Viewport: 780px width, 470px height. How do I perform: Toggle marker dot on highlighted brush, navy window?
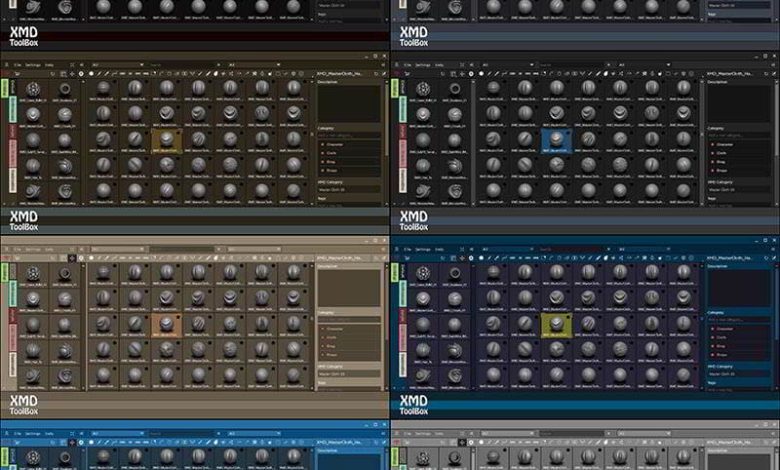pos(568,318)
